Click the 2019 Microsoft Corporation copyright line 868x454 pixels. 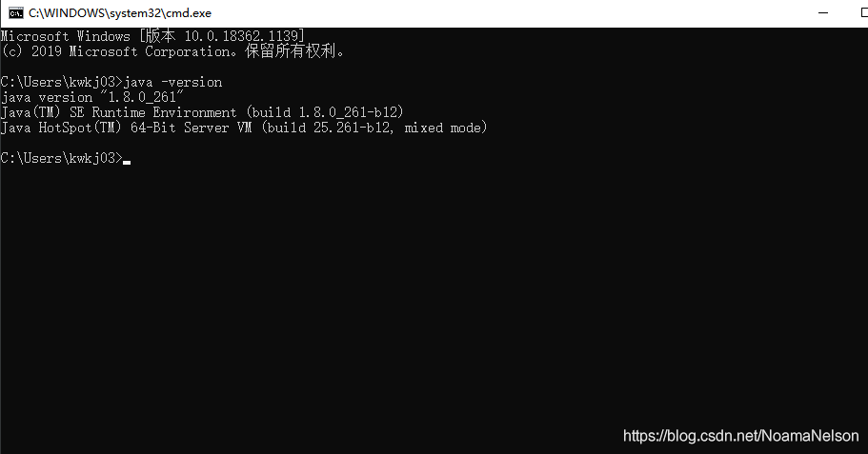[x=172, y=51]
